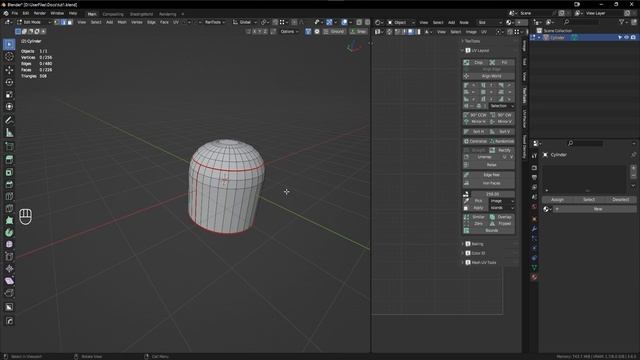Open the Window menu
The width and height of the screenshot is (640, 360).
click(x=57, y=13)
